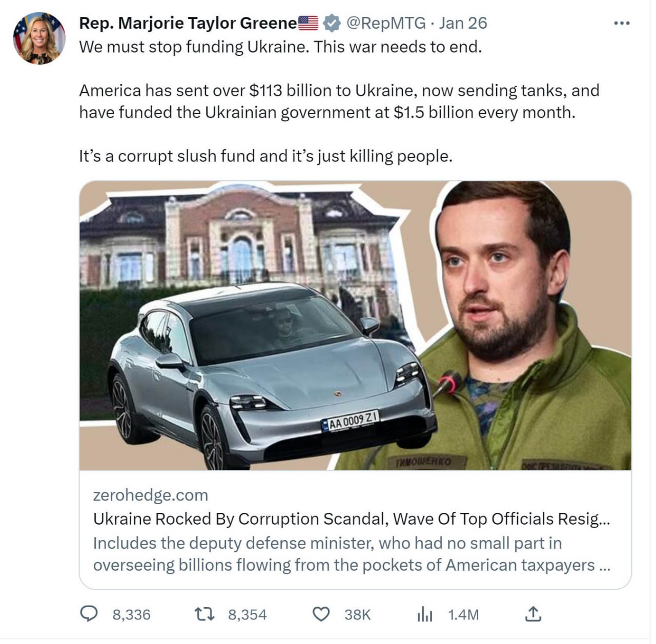The image size is (656, 644).
Task: Click the retweet arrows icon
Action: pos(205,614)
